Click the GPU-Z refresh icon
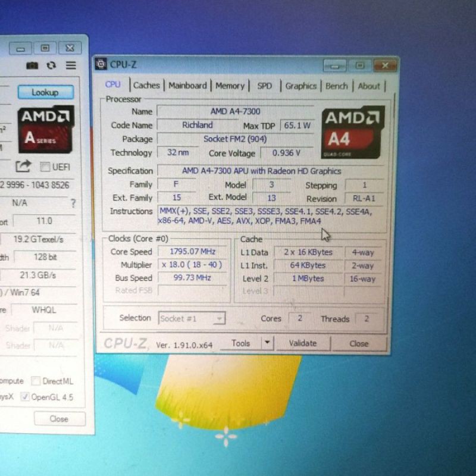The height and width of the screenshot is (476, 476). tap(51, 65)
